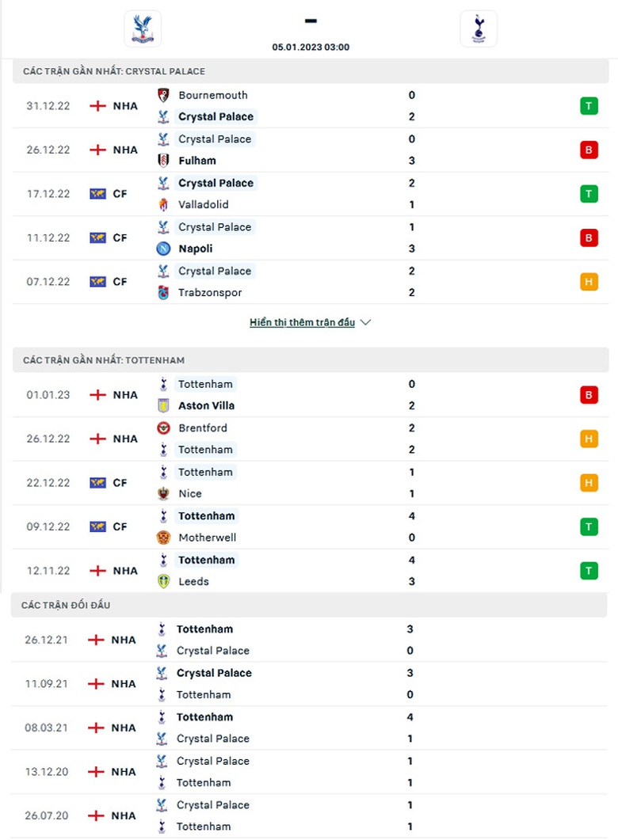618x840 pixels.
Task: Click the Bournemouth team logo
Action: [164, 95]
